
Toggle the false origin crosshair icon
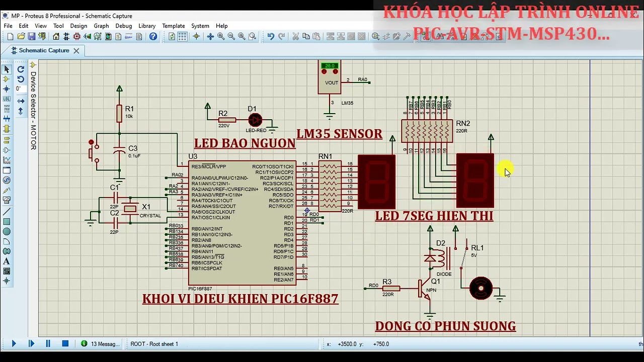(196, 36)
